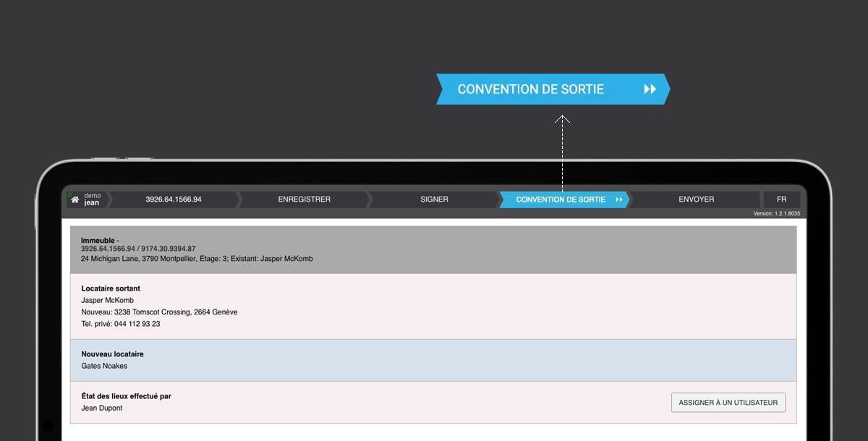868x441 pixels.
Task: Click the home icon in the navigation bar
Action: point(75,200)
